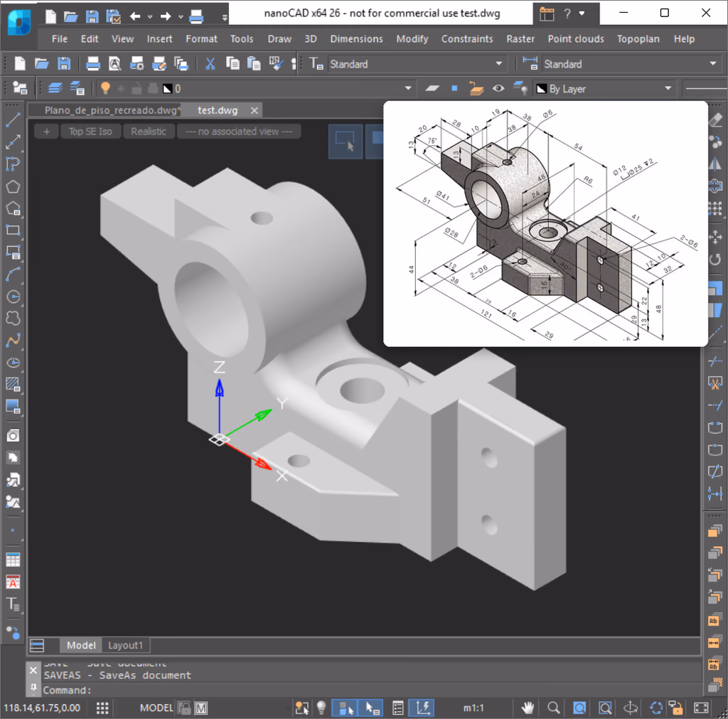
Task: Select the Mirror tool on right toolbar
Action: pyautogui.click(x=715, y=164)
